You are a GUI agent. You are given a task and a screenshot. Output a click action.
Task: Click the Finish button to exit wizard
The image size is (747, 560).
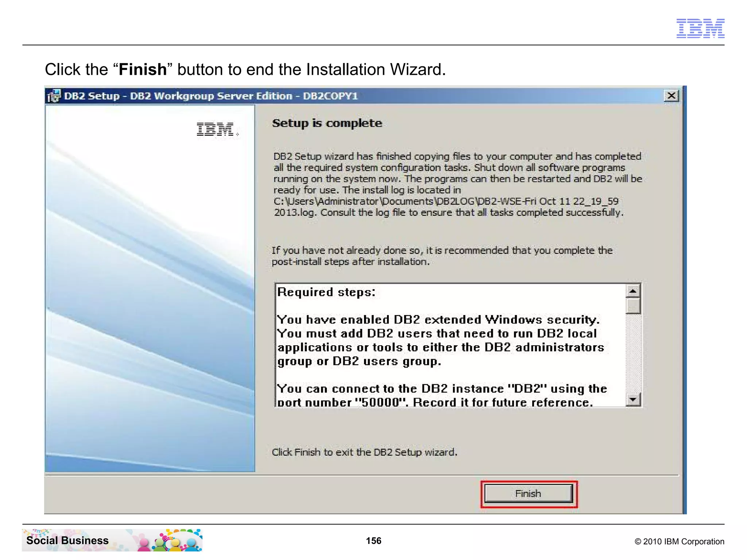tap(529, 494)
